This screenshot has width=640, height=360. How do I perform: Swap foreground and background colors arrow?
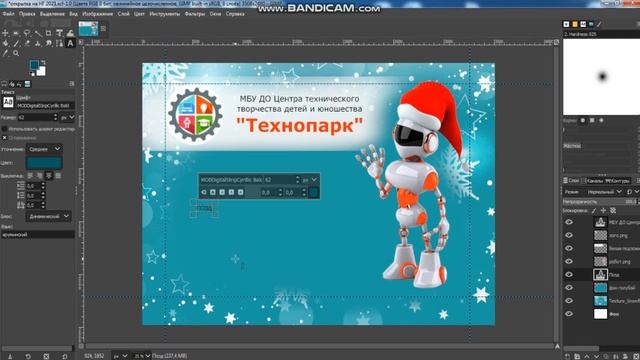click(x=44, y=62)
